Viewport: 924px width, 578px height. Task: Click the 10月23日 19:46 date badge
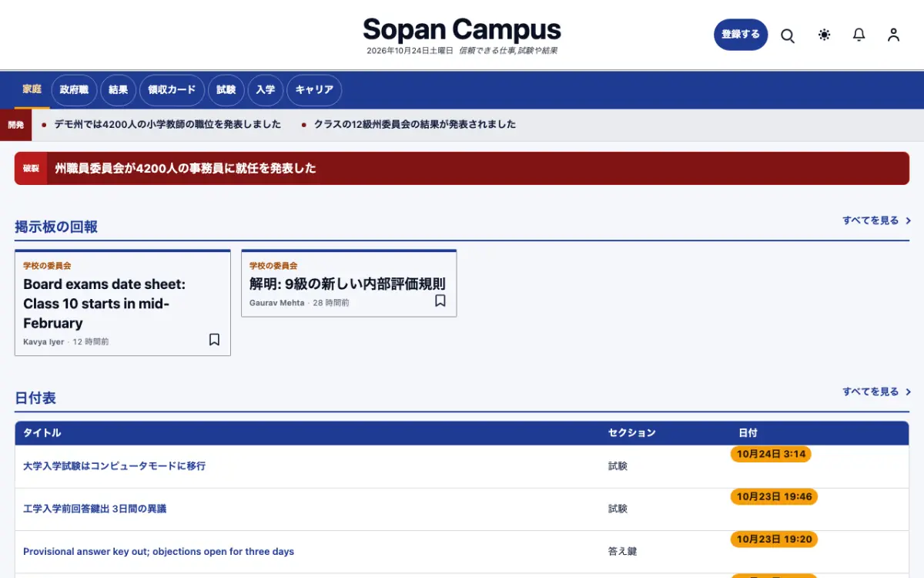[x=774, y=497]
